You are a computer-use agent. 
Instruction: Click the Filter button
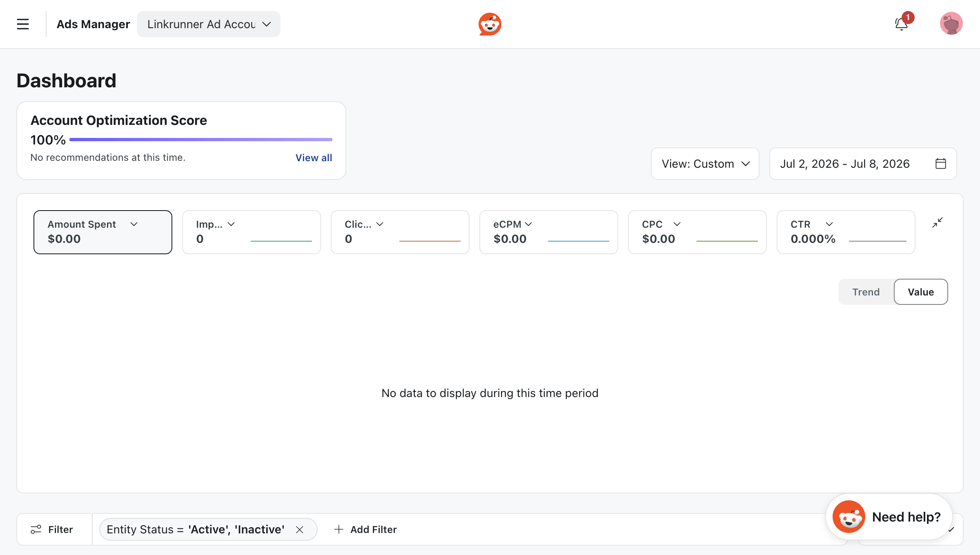(52, 529)
